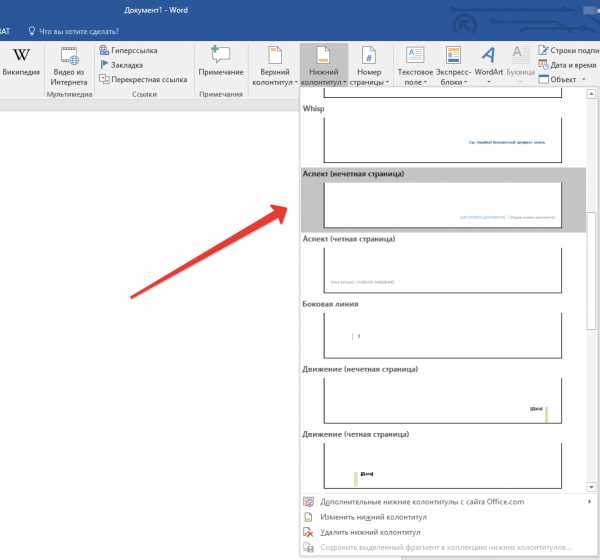Click the footer gallery scrollbar thumb
The width and height of the screenshot is (600, 560).
pyautogui.click(x=592, y=270)
